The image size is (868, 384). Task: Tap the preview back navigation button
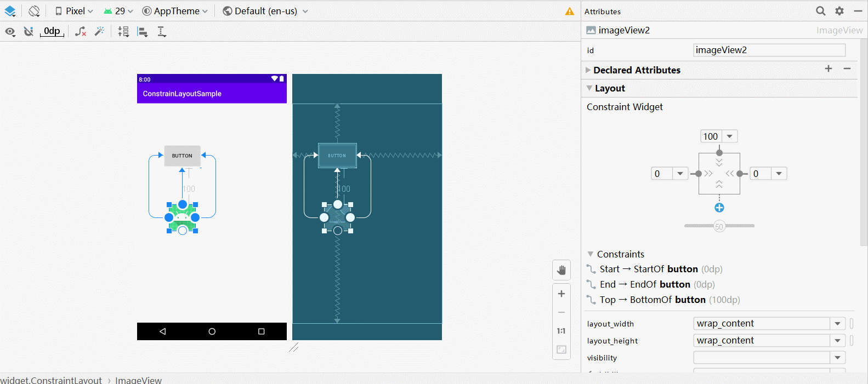(162, 331)
